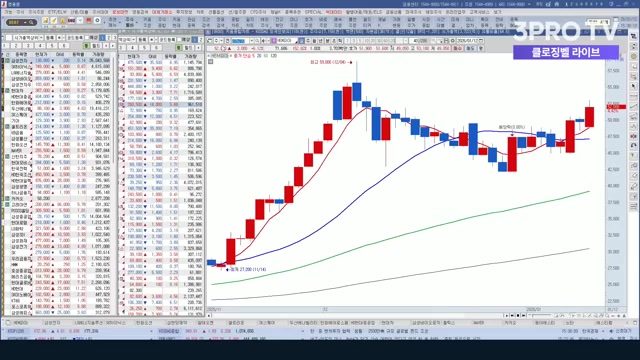Screen dimensions: 640x360
Task: Select the 카카오 tab in the bottom ticker bar
Action: tap(510, 323)
